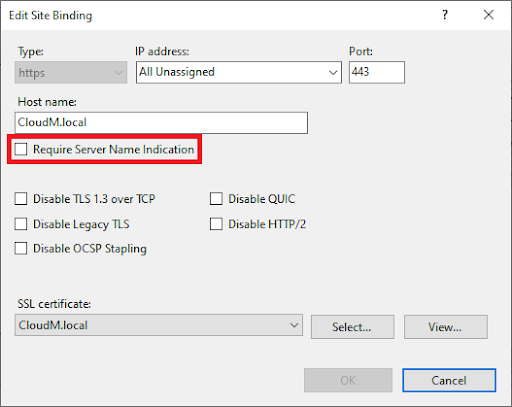Click the SSL certificate label text
The width and height of the screenshot is (512, 407).
tap(54, 304)
